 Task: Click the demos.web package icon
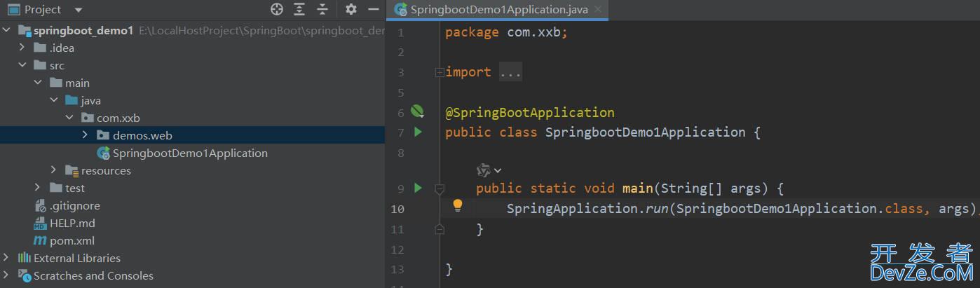tap(103, 135)
